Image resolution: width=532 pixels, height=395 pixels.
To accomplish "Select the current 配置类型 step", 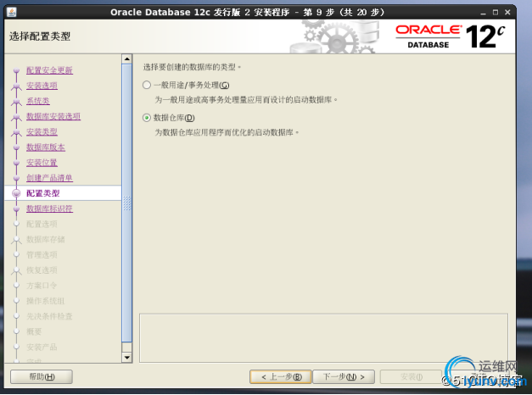I will [x=43, y=193].
